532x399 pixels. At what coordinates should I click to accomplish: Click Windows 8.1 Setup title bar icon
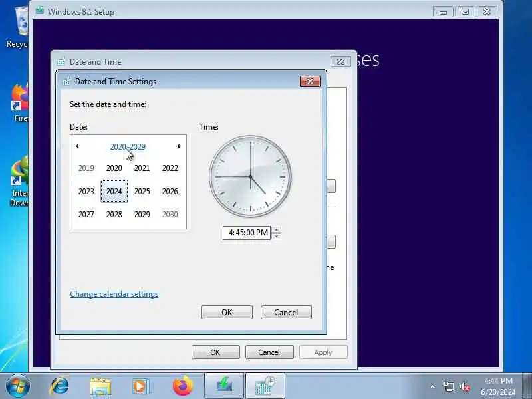[x=40, y=11]
